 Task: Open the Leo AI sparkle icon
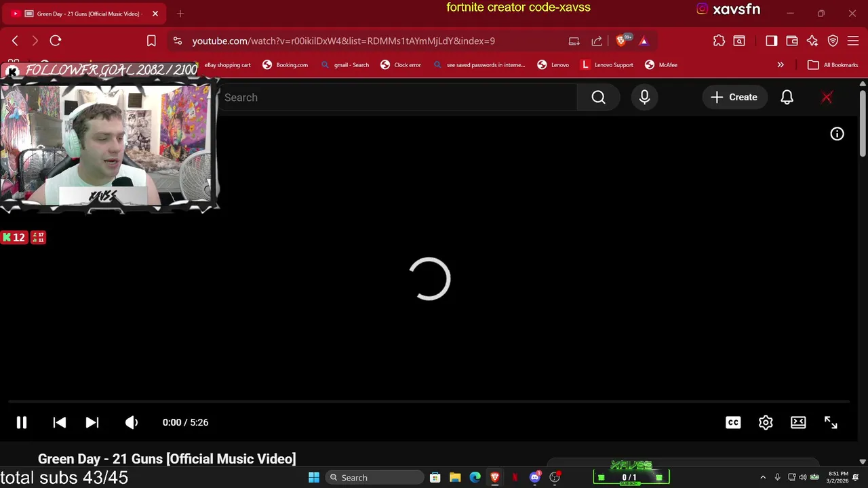pos(812,41)
